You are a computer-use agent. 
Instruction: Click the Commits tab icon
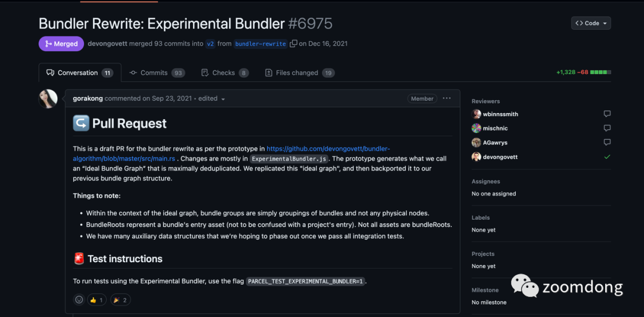coord(133,73)
